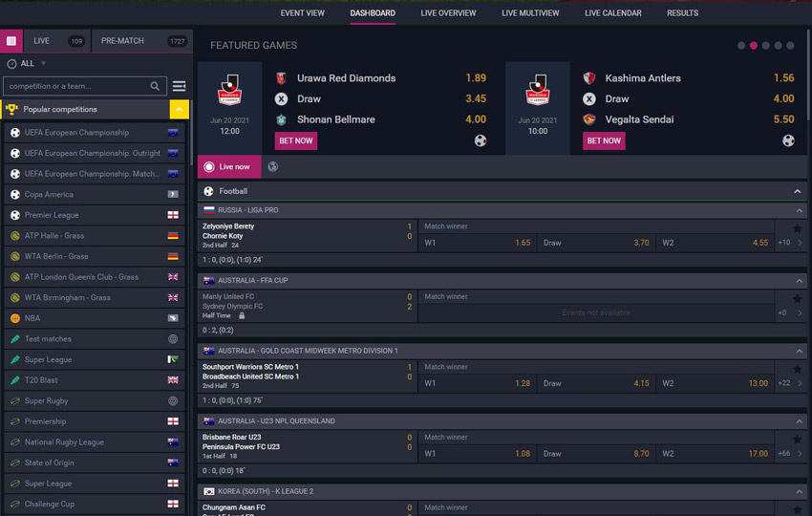Star the Southport Warriors SC Metro 1 match
This screenshot has height=516, width=812.
coord(798,369)
